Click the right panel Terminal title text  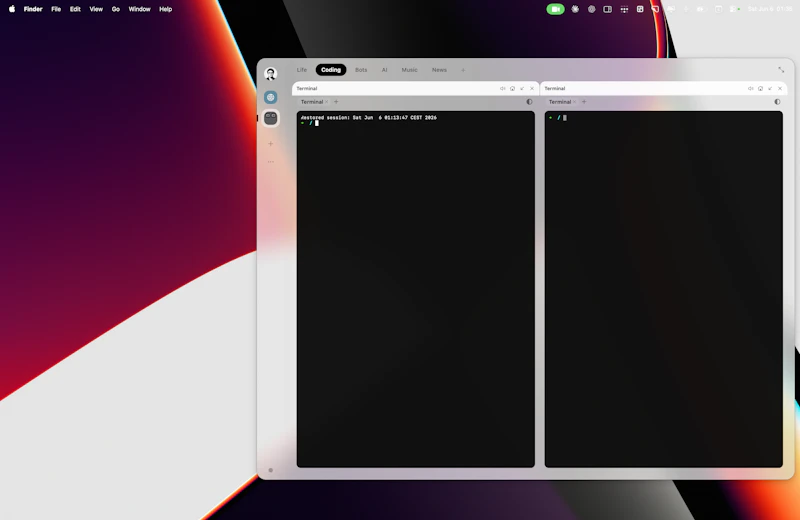point(555,88)
